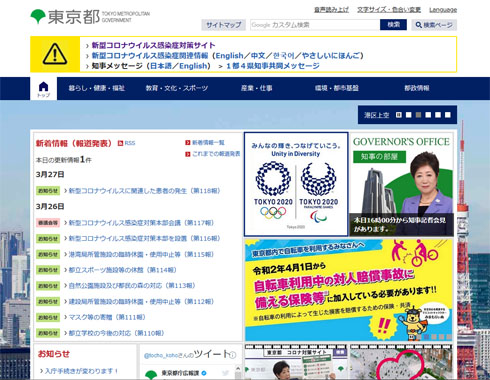
Task: Click the Tokyo Metropolitan Government ginkgo logo
Action: click(x=38, y=16)
